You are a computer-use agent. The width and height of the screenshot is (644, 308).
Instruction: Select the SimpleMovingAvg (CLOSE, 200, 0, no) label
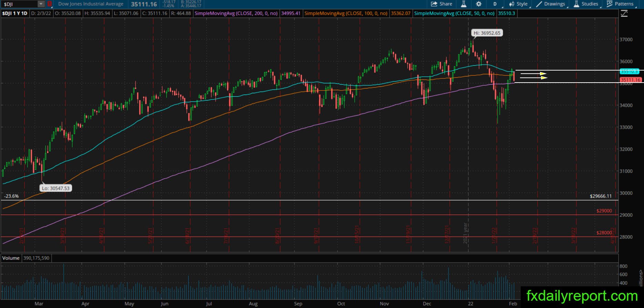pos(237,13)
